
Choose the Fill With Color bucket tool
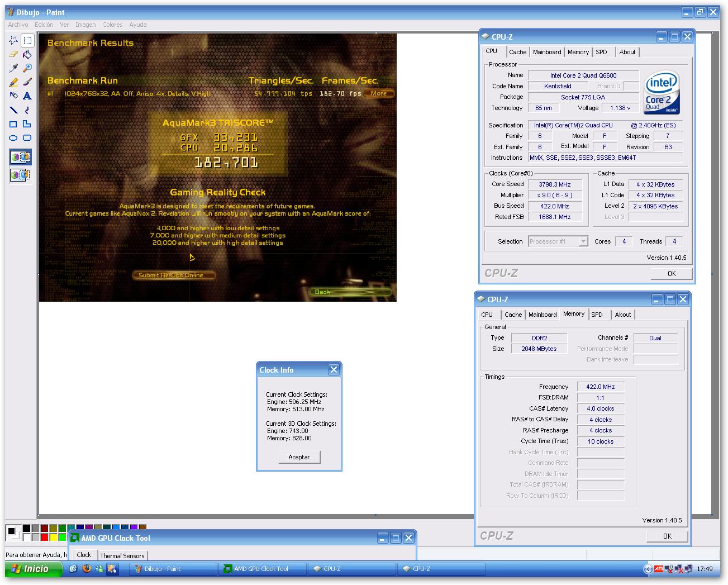(27, 54)
